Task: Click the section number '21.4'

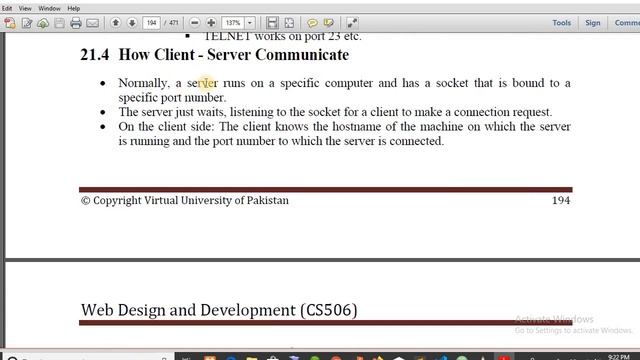Action: coord(95,55)
